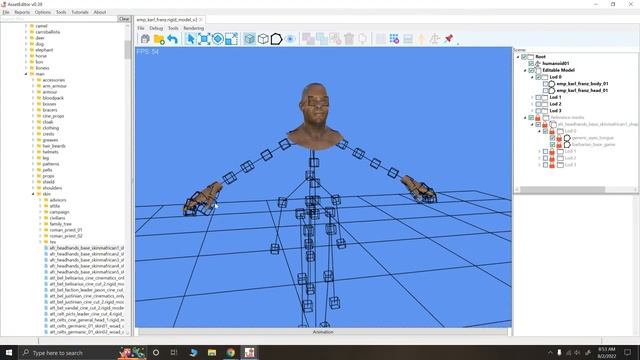Toggle the emp_karl_franz_body_01 checkbox
Screen dimensions: 640x360
click(x=545, y=84)
